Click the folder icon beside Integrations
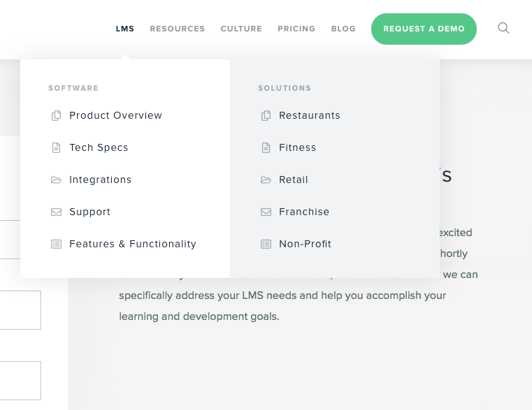 pos(57,180)
